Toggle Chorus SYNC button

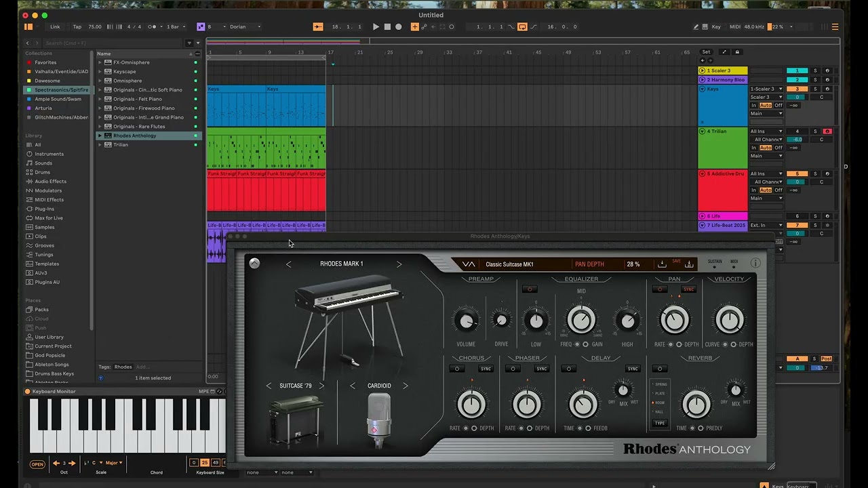coord(486,369)
